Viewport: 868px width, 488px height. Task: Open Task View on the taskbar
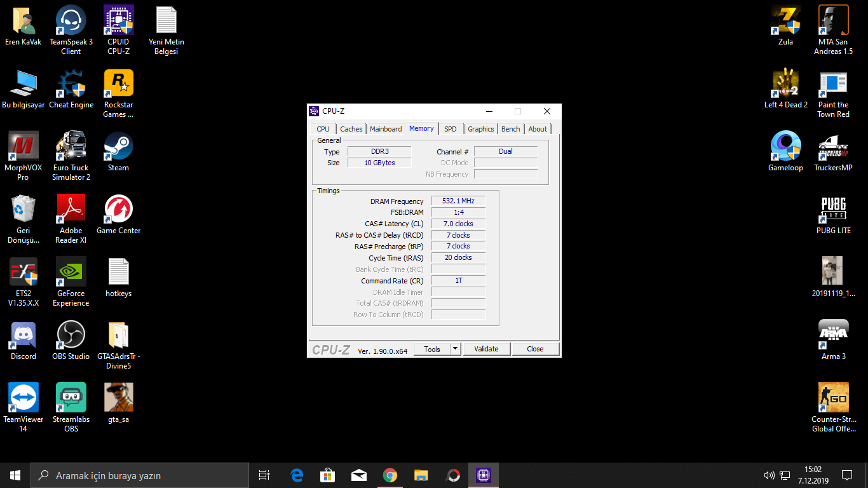click(264, 475)
